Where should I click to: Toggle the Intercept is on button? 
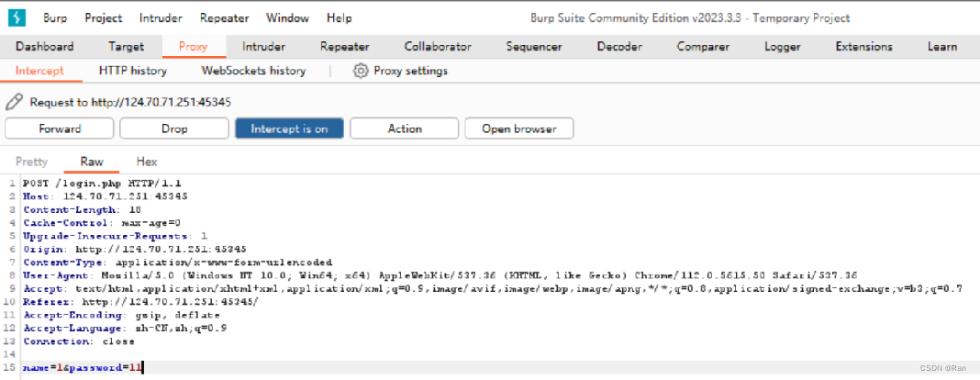[x=289, y=129]
